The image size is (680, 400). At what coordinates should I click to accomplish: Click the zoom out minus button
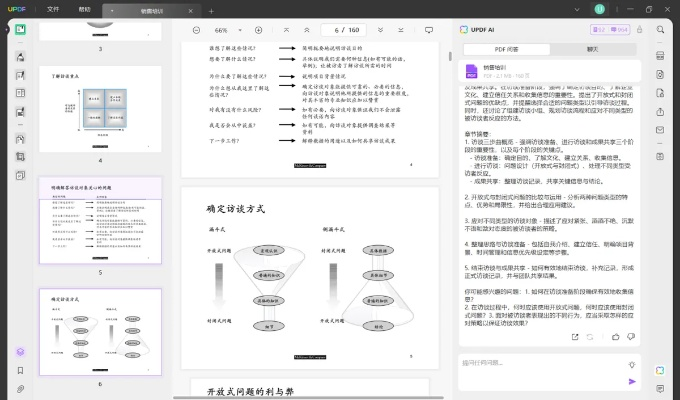[196, 30]
